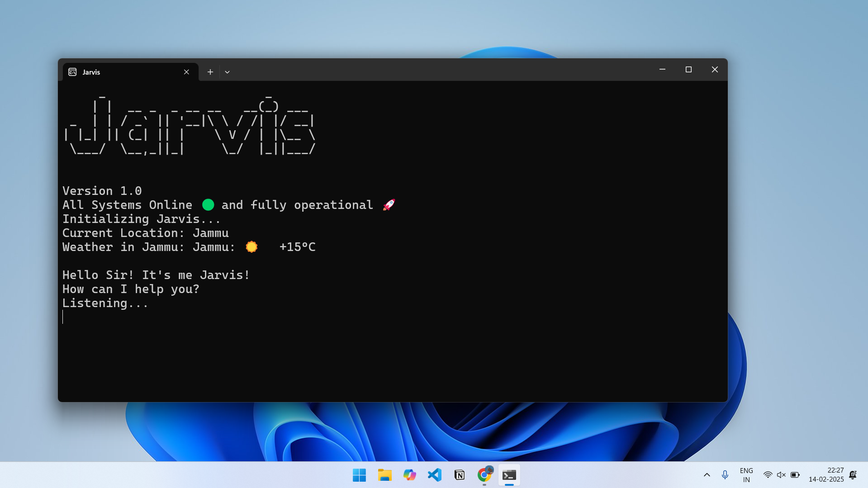Viewport: 868px width, 488px height.
Task: Click the microphone tray icon
Action: point(725,475)
